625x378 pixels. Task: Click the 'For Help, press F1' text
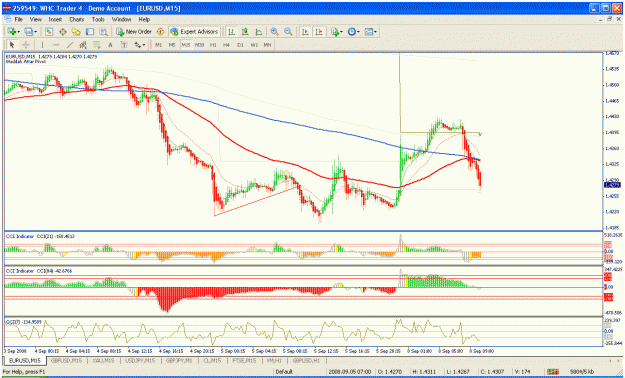pyautogui.click(x=24, y=372)
